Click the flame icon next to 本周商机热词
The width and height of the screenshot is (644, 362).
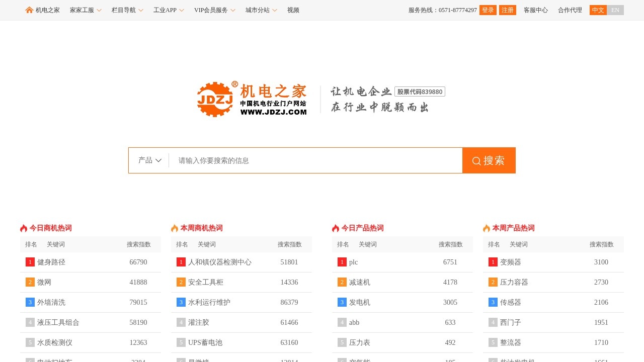point(174,228)
